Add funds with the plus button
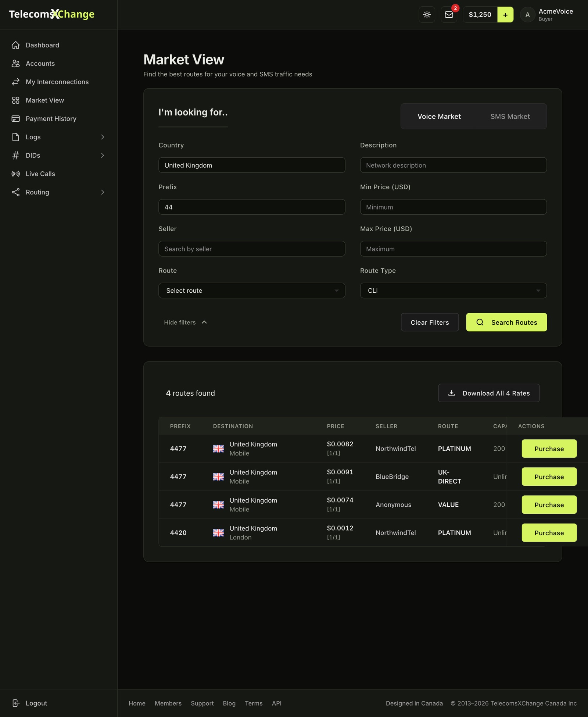 (505, 14)
